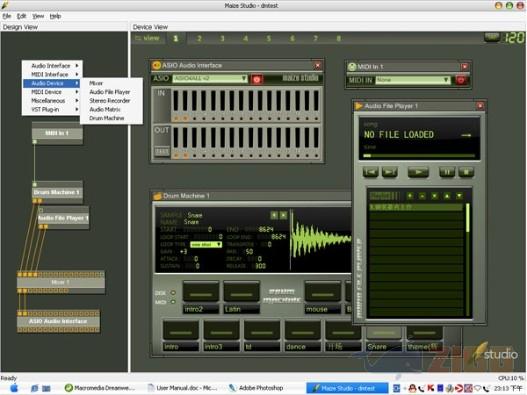Click the red power toggle in ASIO Audio Interface

(257, 79)
